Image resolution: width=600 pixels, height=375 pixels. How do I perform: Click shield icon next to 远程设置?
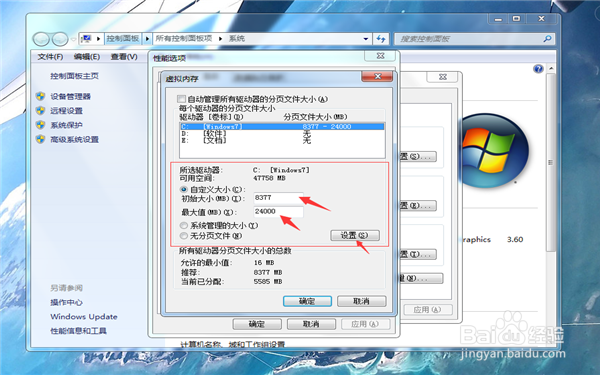[40, 111]
